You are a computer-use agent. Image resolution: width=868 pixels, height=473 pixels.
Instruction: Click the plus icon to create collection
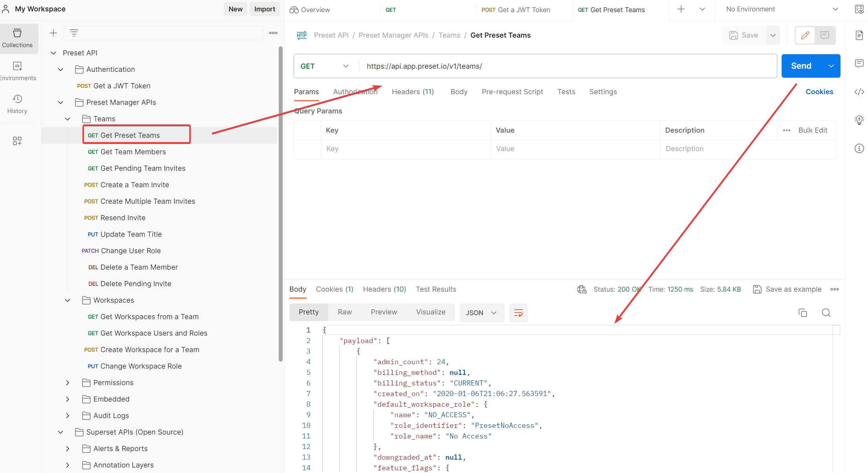(53, 33)
